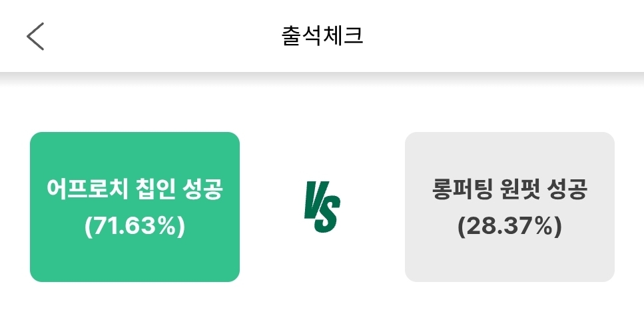644x322 pixels.
Task: Click the 71.63% vote percentage
Action: click(x=135, y=227)
